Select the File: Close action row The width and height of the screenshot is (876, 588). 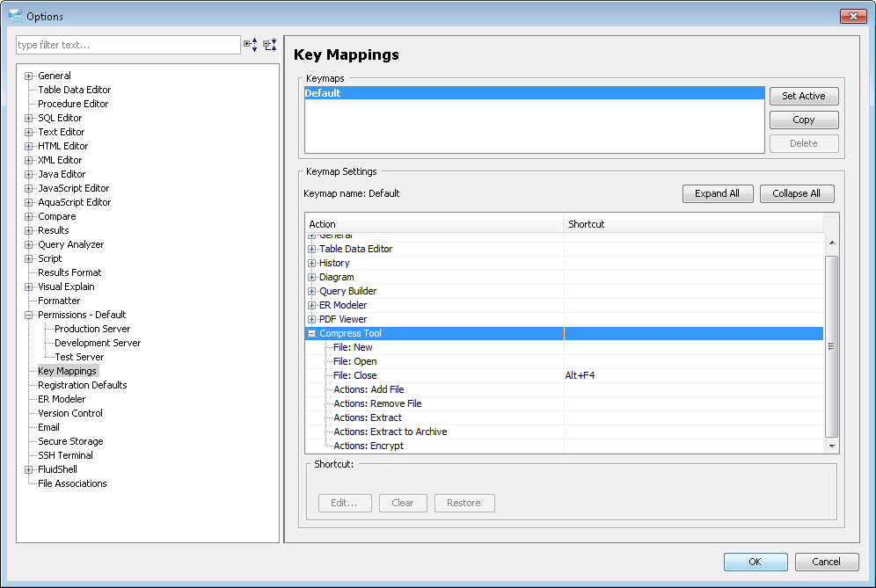click(565, 376)
